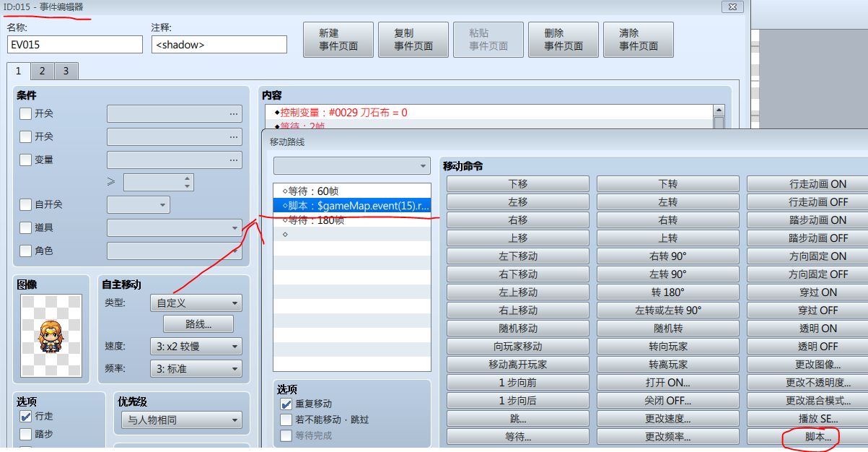Toggle the 重复移动 checkbox
Viewport: 868px width, 452px height.
286,404
